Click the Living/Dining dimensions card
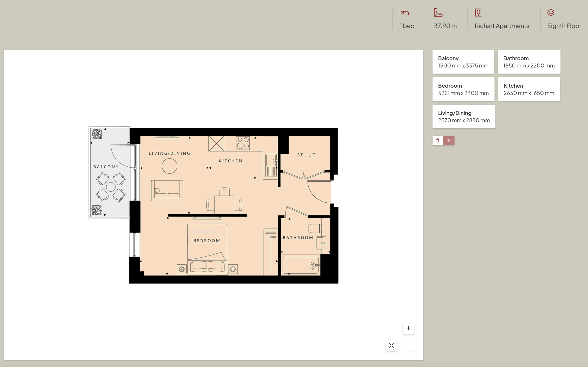 464,117
